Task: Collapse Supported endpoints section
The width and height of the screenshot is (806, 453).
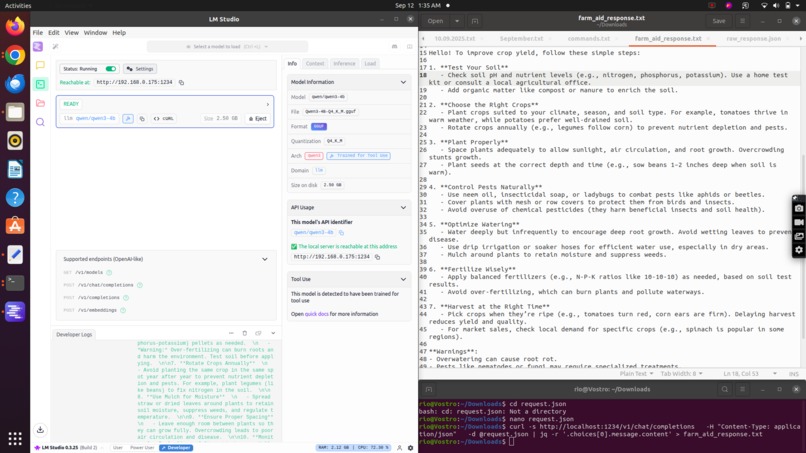Action: point(265,259)
